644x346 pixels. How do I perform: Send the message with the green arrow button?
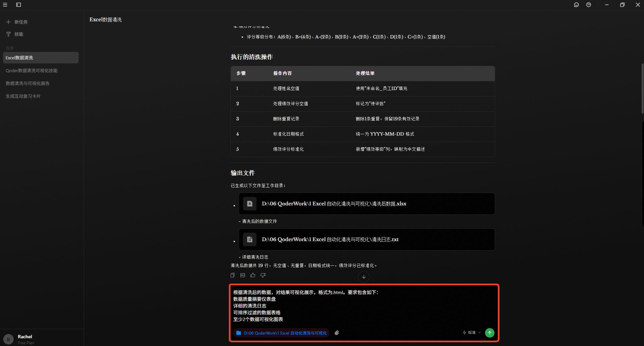click(490, 333)
